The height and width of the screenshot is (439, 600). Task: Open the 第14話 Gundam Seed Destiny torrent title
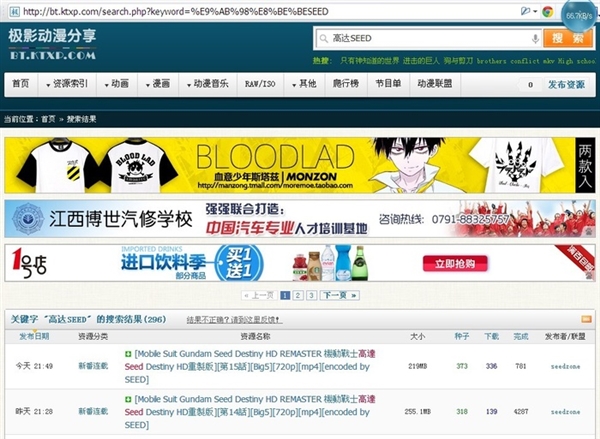pos(250,412)
